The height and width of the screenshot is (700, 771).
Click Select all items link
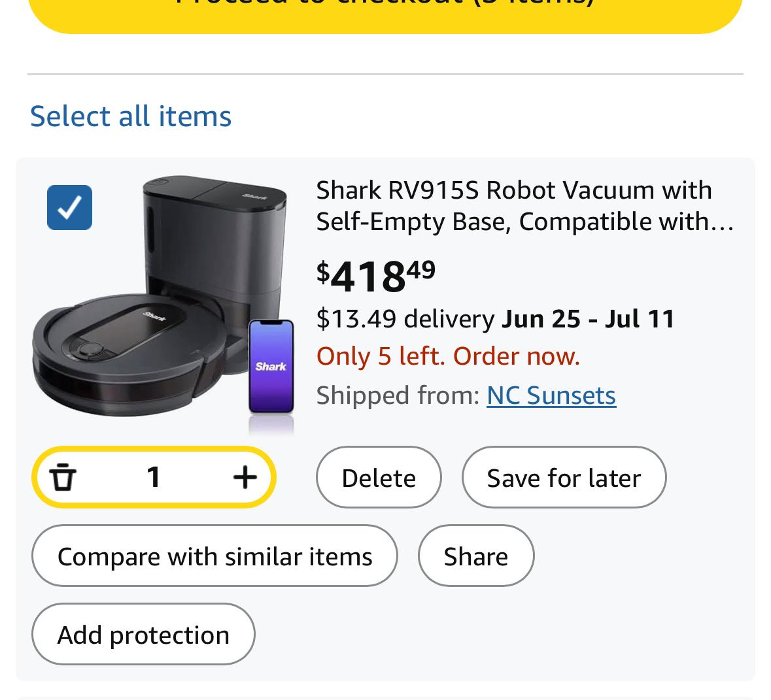[131, 116]
